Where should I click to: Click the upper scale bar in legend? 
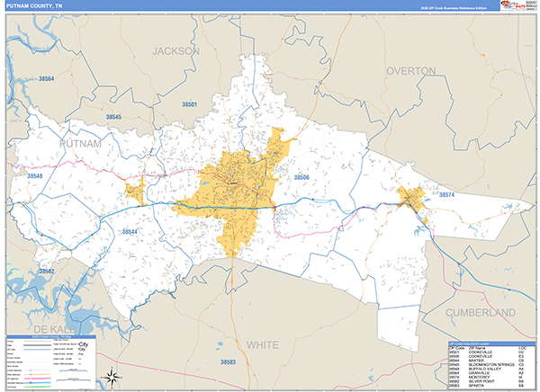click(x=74, y=370)
